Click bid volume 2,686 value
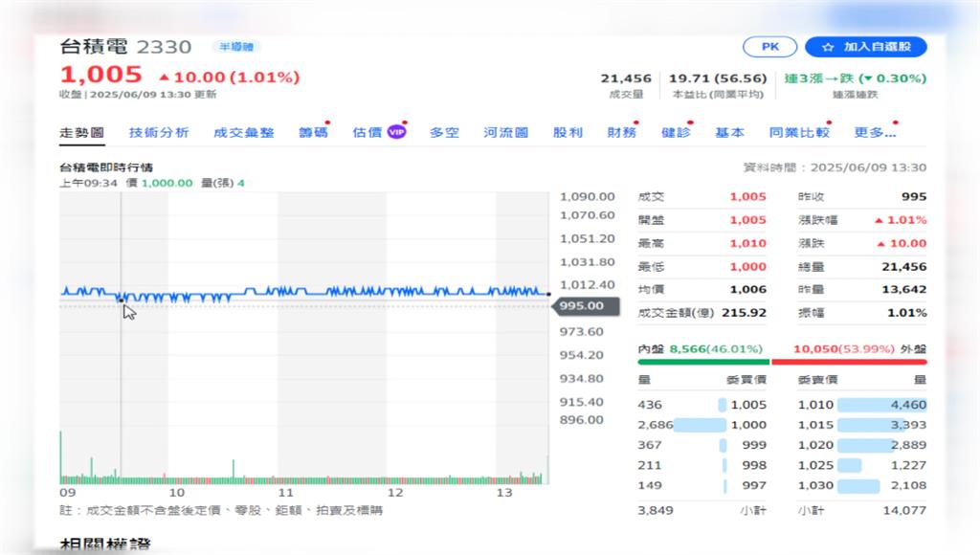The image size is (980, 555). click(655, 425)
